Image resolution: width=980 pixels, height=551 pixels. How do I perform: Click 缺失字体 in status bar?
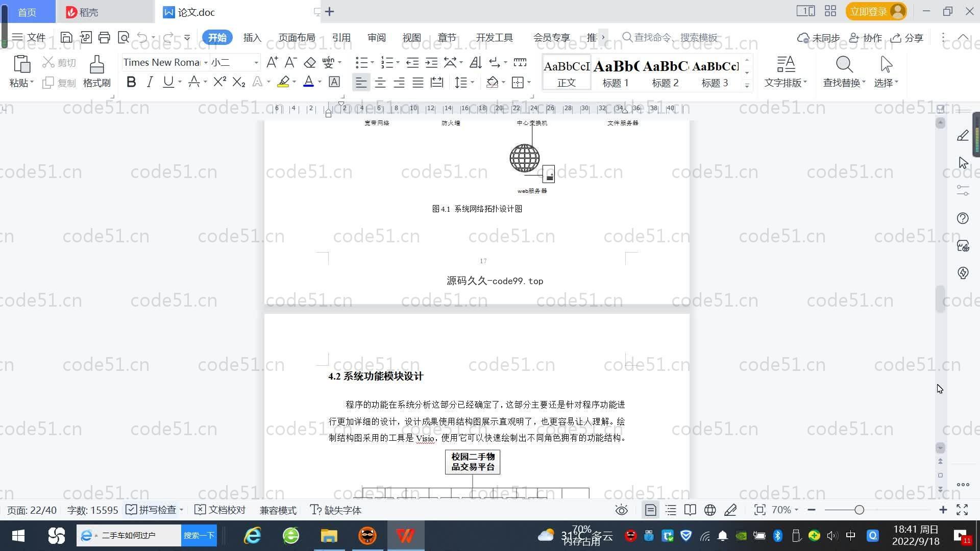coord(336,510)
